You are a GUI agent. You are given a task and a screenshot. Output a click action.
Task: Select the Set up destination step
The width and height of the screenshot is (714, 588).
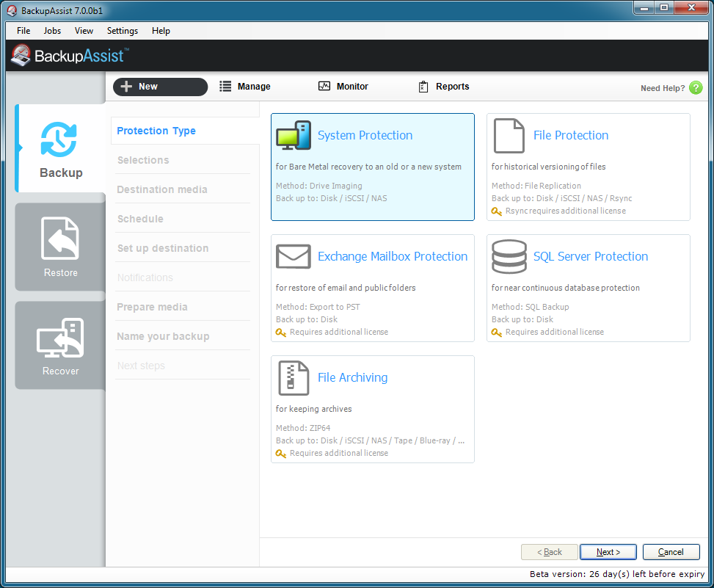point(163,248)
